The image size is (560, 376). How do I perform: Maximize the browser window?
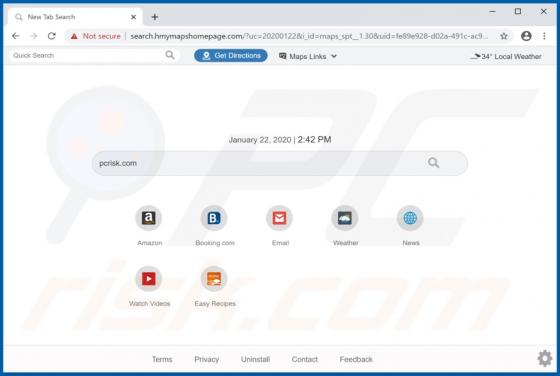(x=518, y=11)
